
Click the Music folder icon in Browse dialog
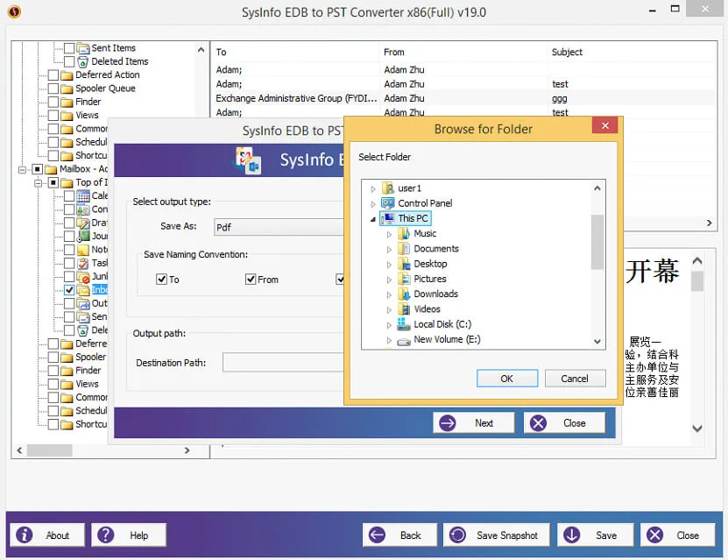(x=404, y=234)
